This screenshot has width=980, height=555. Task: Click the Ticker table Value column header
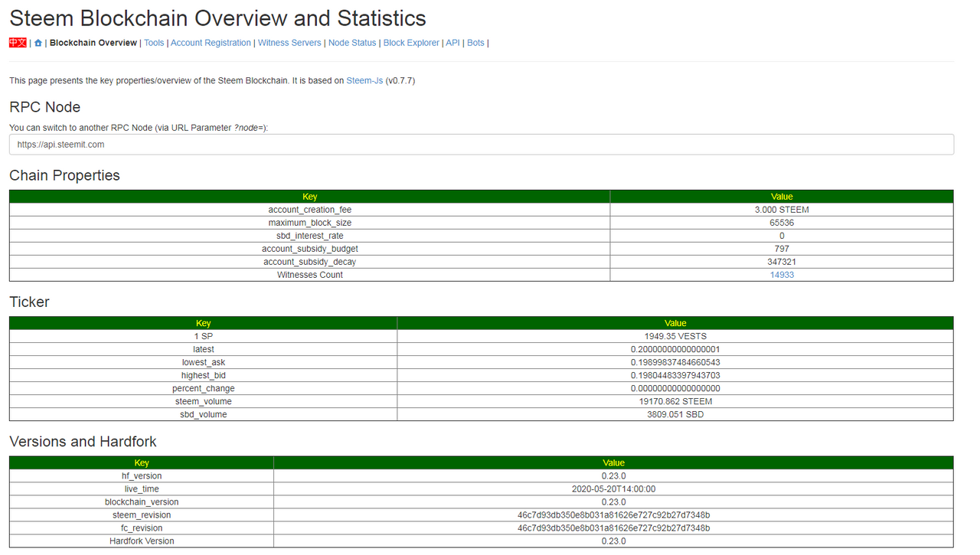click(675, 323)
